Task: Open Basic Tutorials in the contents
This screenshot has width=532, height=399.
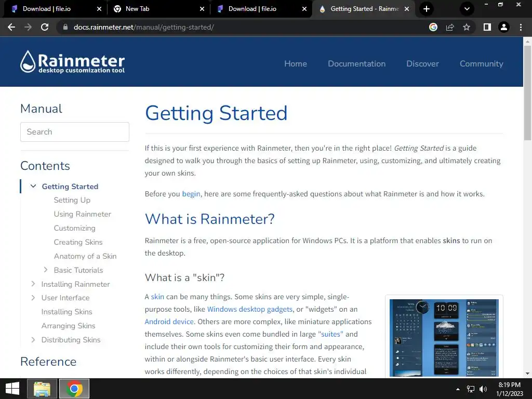Action: [x=78, y=270]
